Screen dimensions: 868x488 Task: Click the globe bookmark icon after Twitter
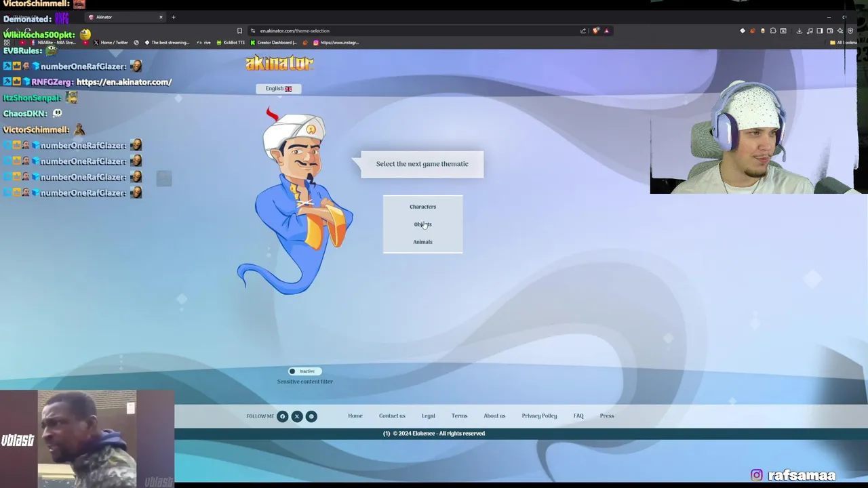click(136, 43)
